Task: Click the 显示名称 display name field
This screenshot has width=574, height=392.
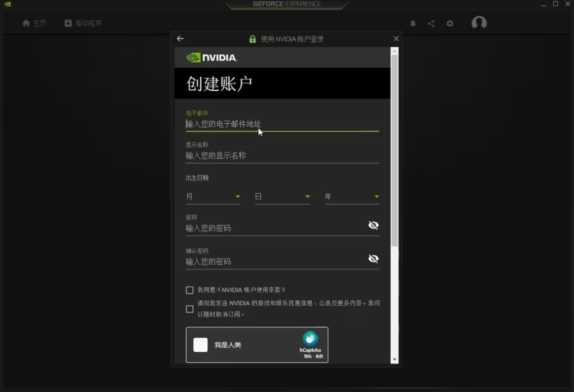Action: (283, 156)
